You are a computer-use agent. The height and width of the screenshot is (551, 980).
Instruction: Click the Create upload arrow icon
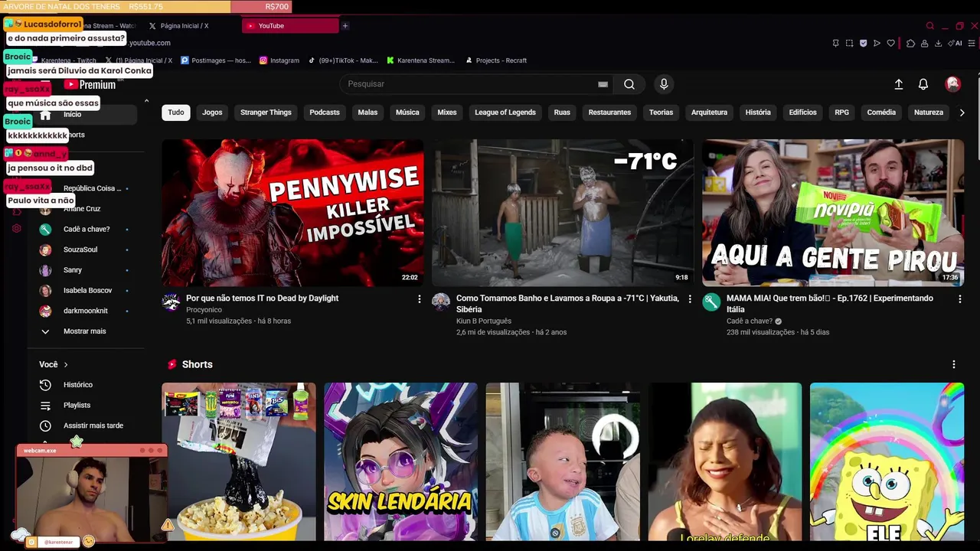tap(899, 84)
